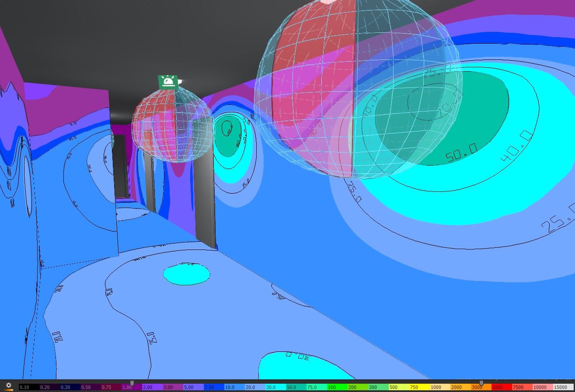
Task: Click the small cyan spot on the floor
Action: 187,274
